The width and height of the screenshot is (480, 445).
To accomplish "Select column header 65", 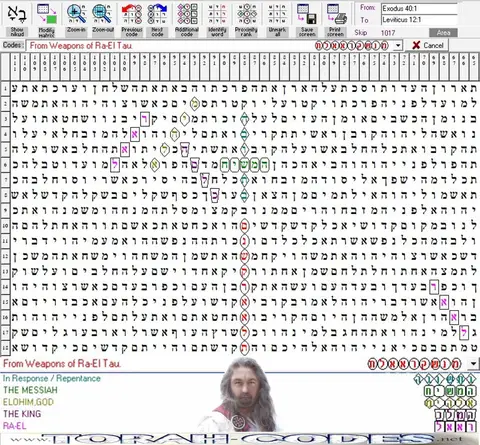I will [474, 66].
